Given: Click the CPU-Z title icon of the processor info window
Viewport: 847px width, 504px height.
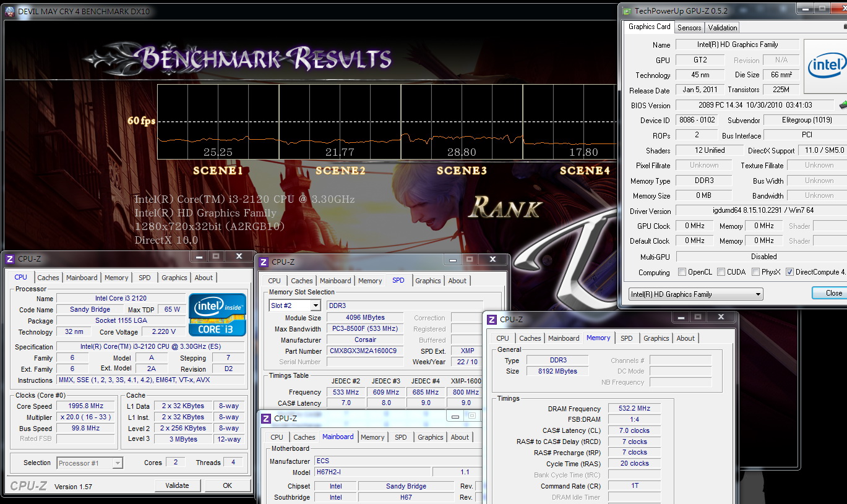Looking at the screenshot, I should tap(11, 259).
